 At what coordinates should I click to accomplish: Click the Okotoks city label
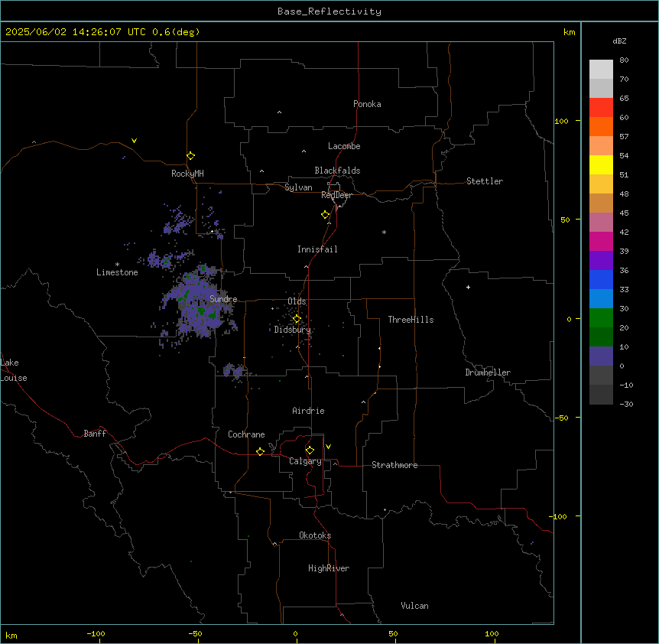pos(315,535)
